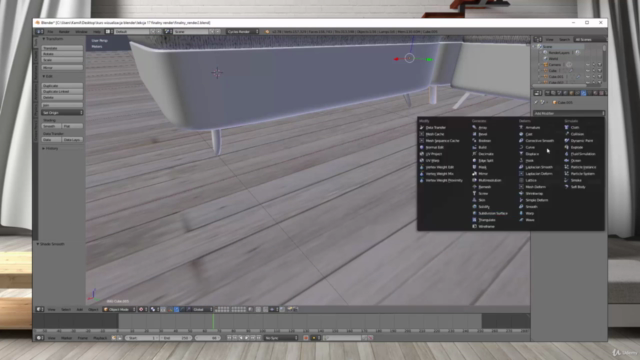Open the No Sync playback dropdown

281,338
